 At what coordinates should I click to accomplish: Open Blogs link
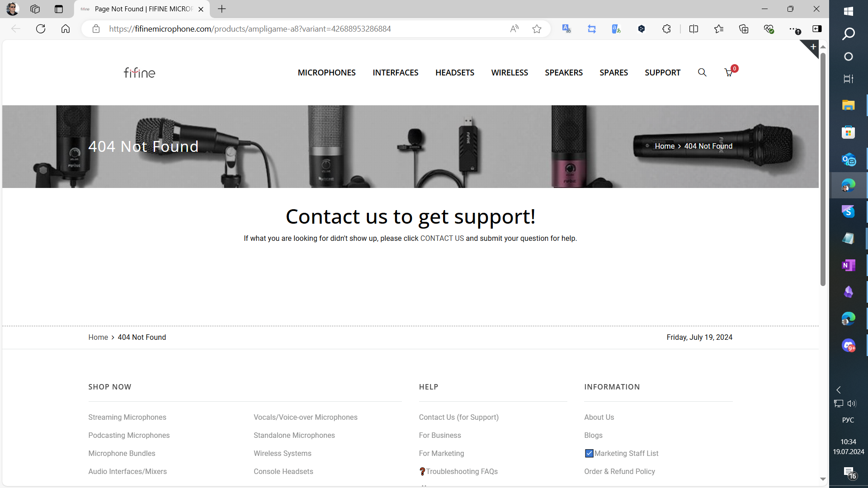(x=593, y=435)
